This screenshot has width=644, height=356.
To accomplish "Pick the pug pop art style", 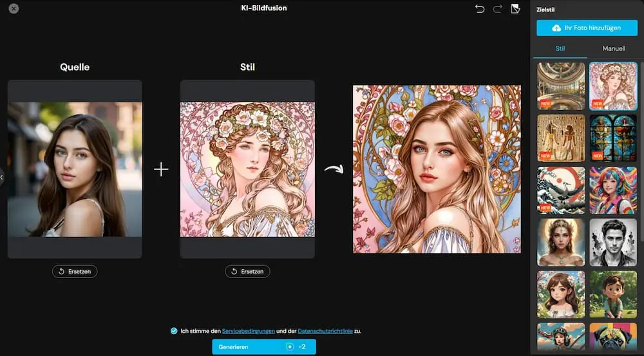I will (x=613, y=336).
